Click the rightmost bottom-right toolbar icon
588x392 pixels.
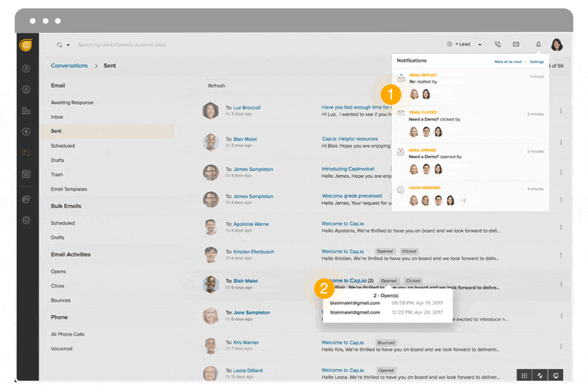(555, 375)
